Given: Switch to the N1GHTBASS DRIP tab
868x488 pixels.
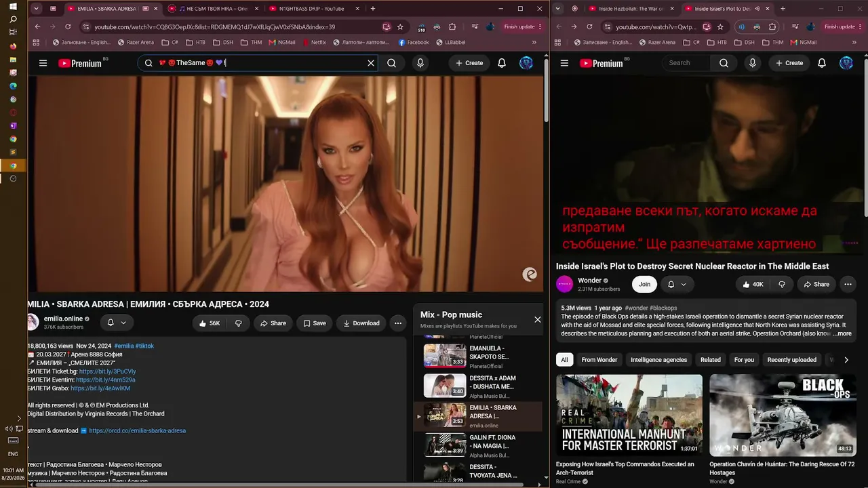Looking at the screenshot, I should coord(310,9).
